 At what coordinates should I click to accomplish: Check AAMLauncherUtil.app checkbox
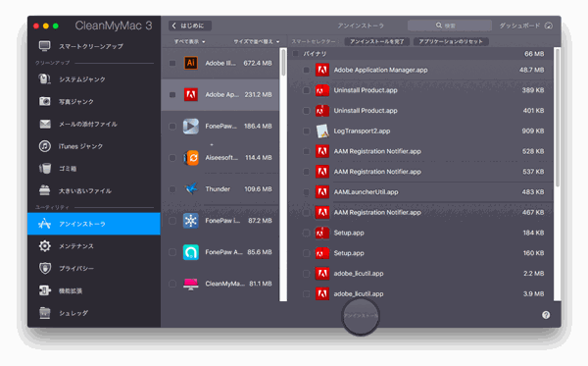pyautogui.click(x=307, y=192)
